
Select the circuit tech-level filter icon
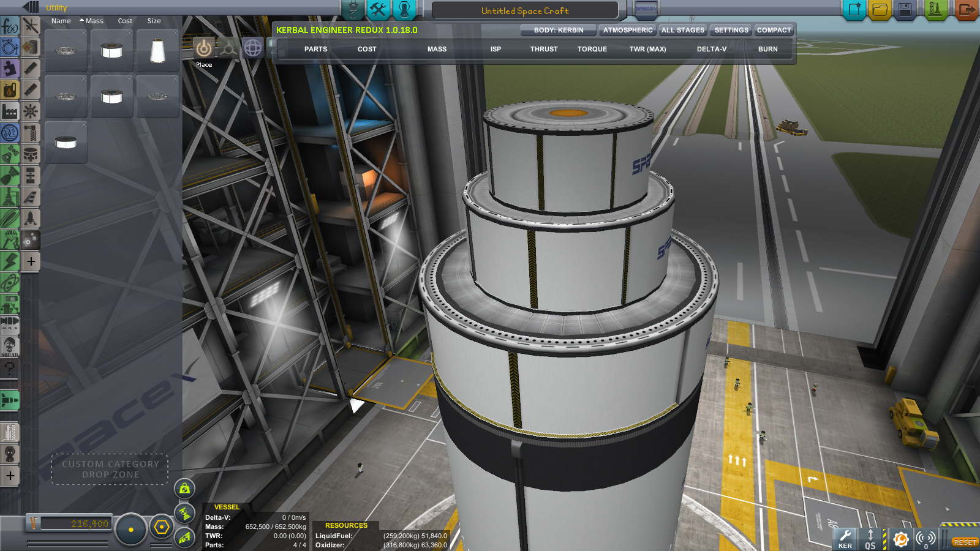(x=10, y=133)
